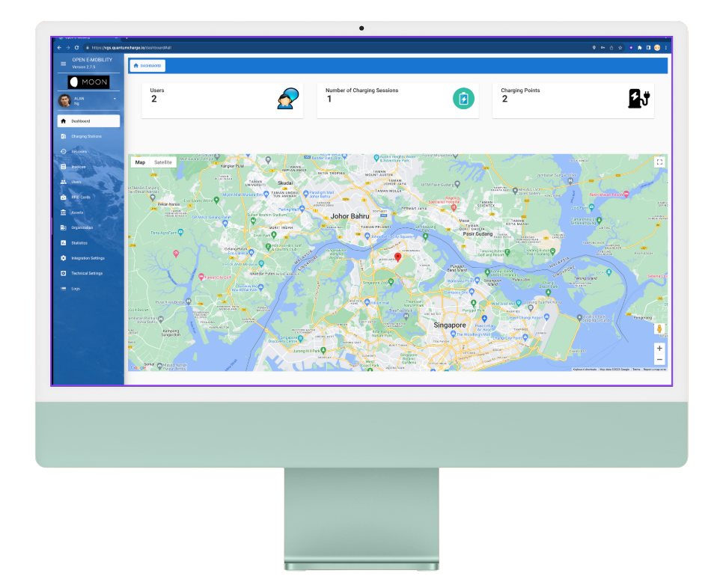The width and height of the screenshot is (720, 588).
Task: Open the browser three-dot menu
Action: coord(665,48)
